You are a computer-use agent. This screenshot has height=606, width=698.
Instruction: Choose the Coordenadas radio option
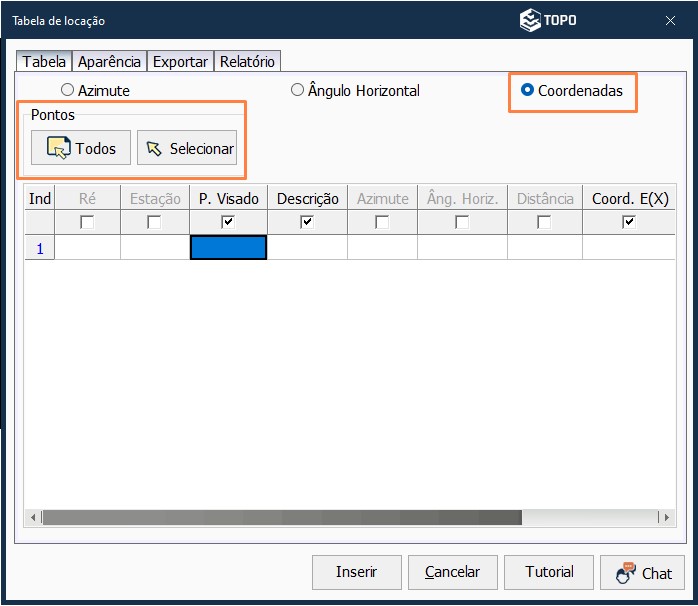tap(527, 89)
